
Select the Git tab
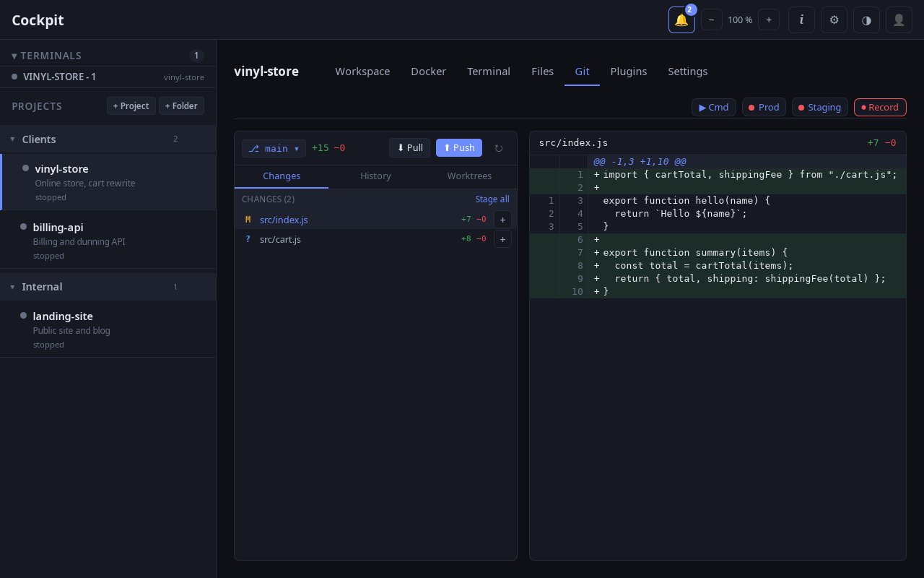(582, 72)
